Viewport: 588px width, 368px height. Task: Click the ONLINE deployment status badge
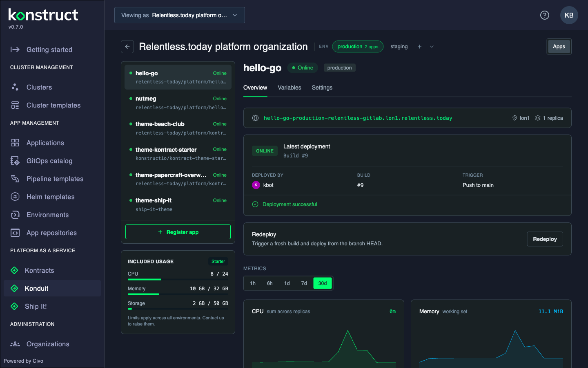(265, 151)
